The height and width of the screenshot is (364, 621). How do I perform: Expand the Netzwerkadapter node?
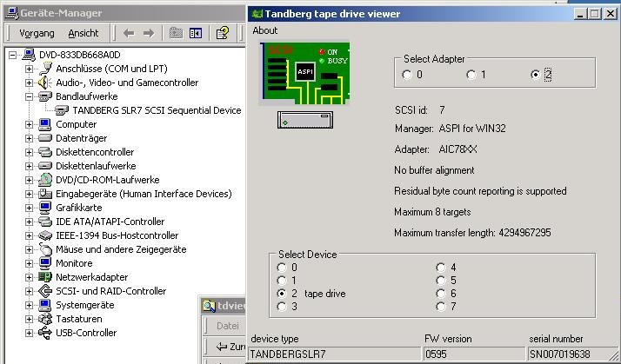(29, 277)
